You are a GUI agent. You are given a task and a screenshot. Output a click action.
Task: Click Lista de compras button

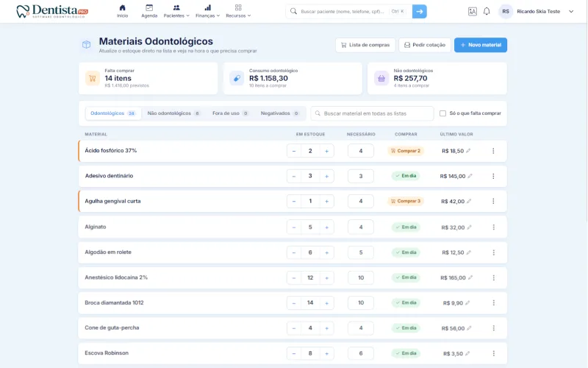pos(365,45)
